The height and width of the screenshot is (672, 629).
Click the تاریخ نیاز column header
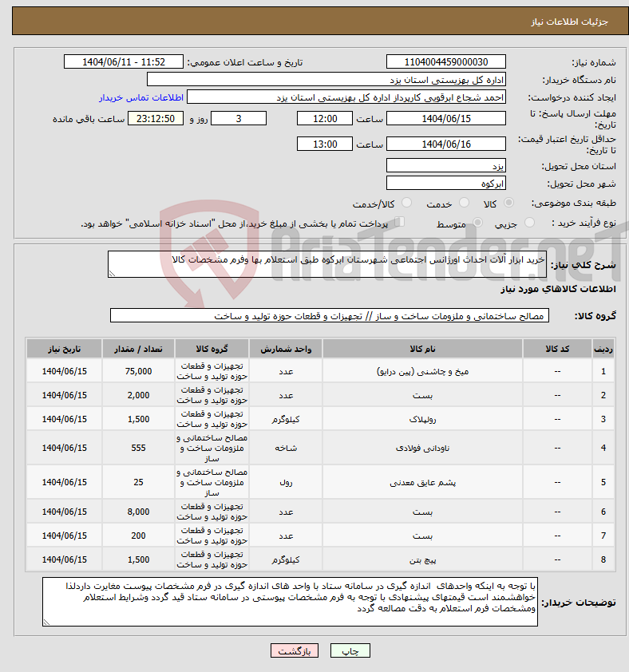65,349
